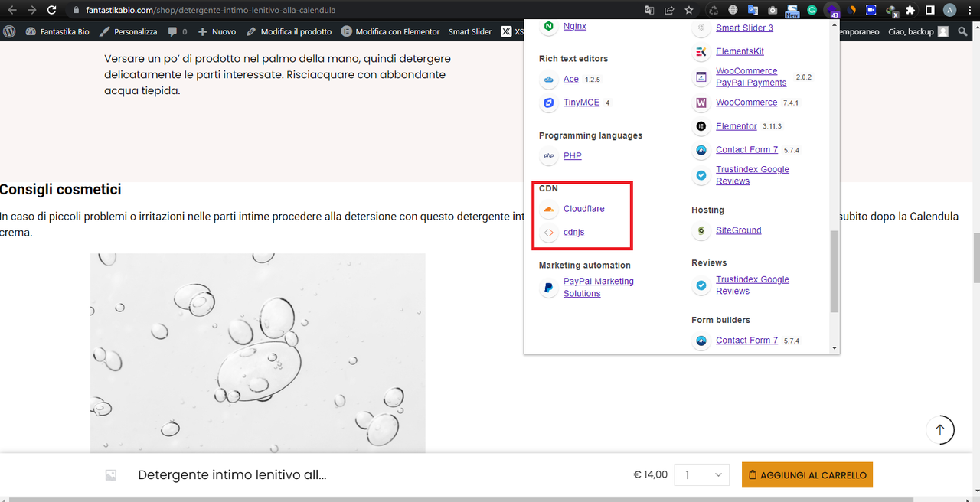Open the Extensions puzzle piece menu
The width and height of the screenshot is (980, 502).
point(910,10)
